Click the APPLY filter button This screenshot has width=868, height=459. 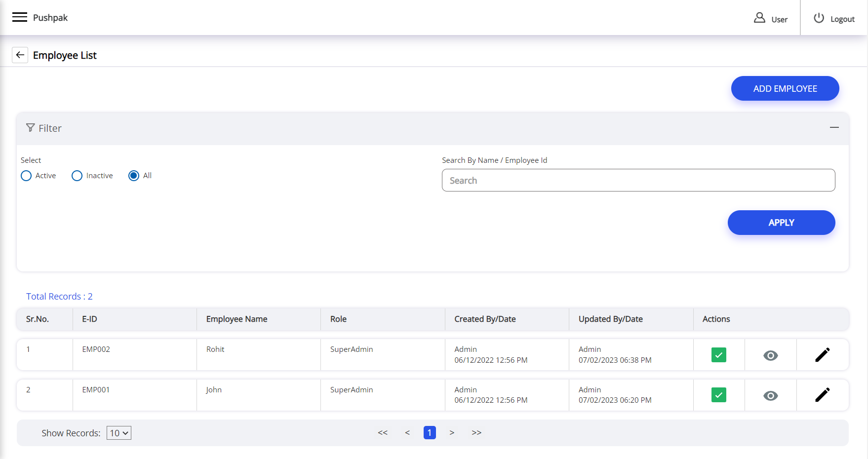coord(781,223)
